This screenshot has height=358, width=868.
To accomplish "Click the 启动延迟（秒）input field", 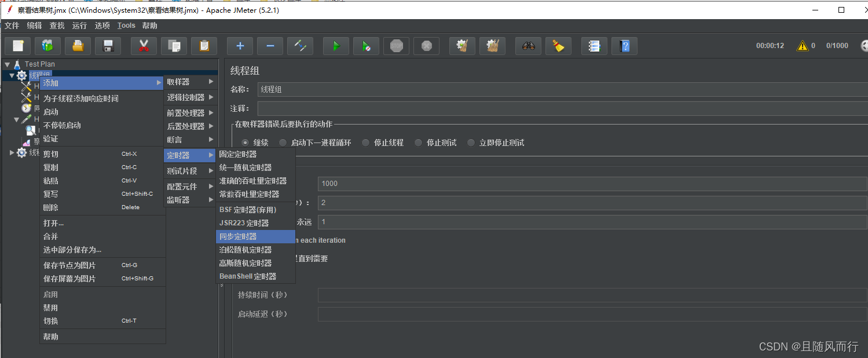I will 592,314.
